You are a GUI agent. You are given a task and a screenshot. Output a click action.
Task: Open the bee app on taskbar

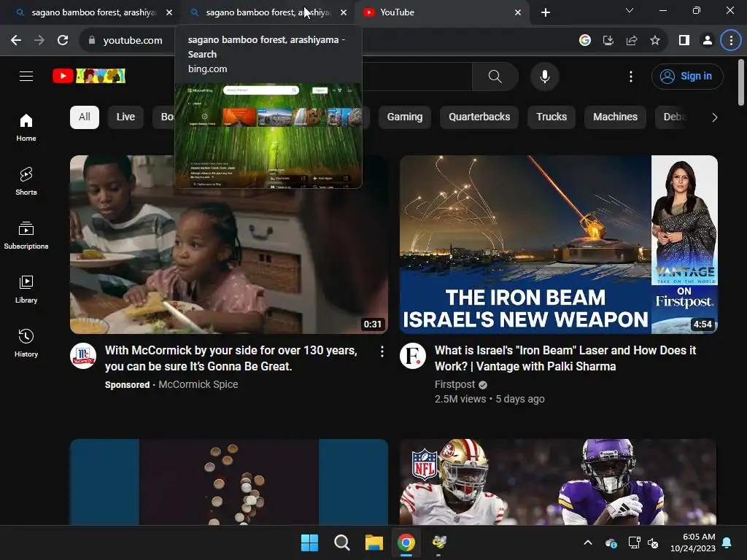coord(438,542)
